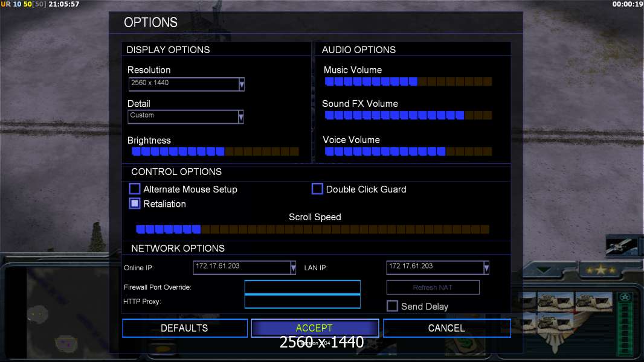Viewport: 644px width, 362px height.
Task: Click the CONTROL OPTIONS heading
Action: (176, 172)
